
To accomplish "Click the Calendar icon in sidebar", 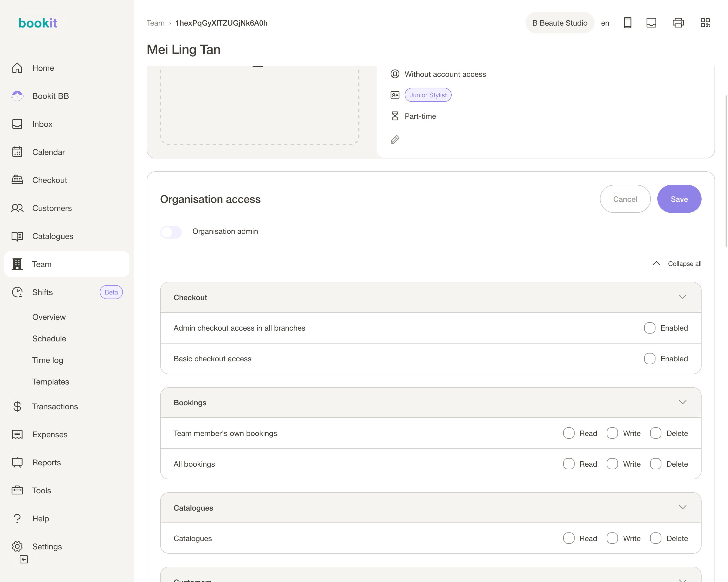I will click(17, 152).
